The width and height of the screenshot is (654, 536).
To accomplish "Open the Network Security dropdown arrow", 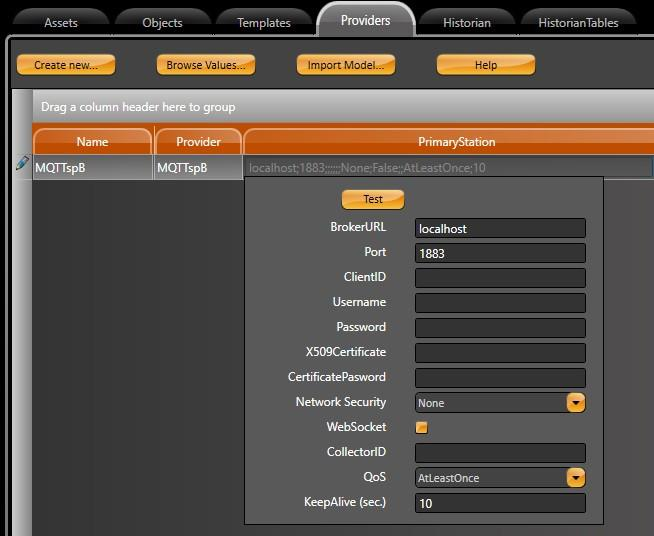I will tap(576, 403).
